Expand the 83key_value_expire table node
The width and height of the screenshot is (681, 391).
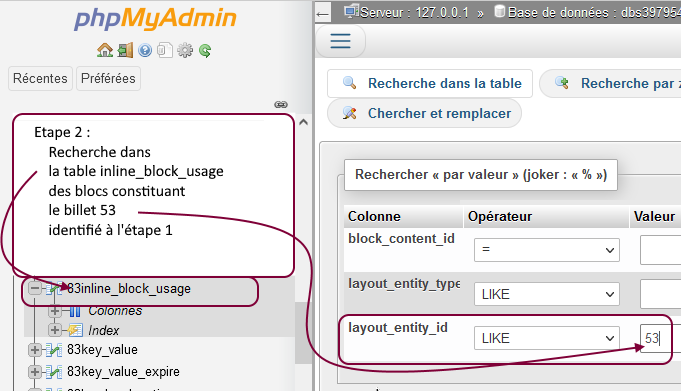(x=35, y=371)
